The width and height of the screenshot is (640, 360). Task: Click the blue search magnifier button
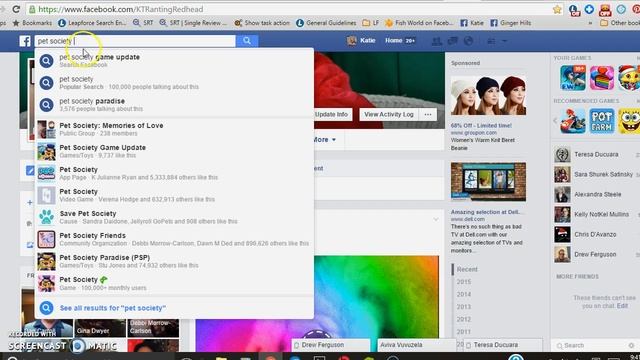(x=247, y=41)
